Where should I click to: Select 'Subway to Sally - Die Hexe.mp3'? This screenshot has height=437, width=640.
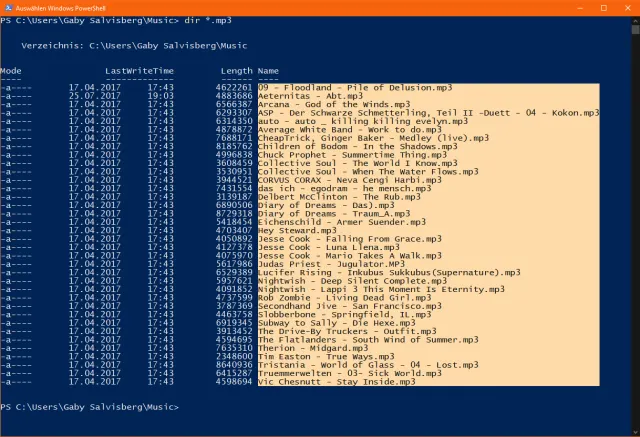[x=337, y=323]
